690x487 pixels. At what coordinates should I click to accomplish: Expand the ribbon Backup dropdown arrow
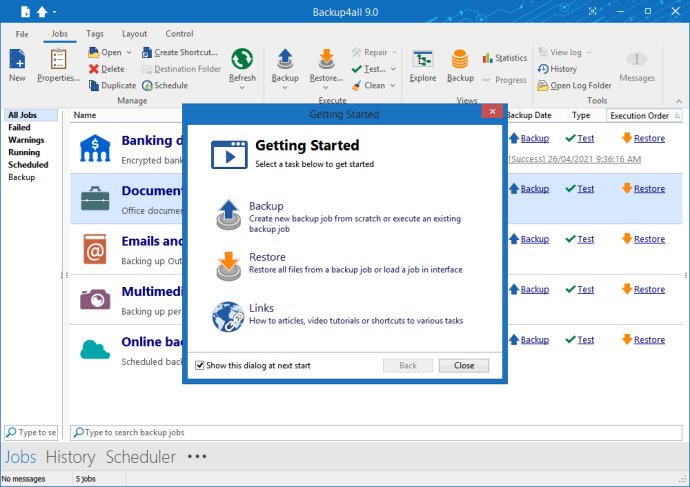point(285,88)
